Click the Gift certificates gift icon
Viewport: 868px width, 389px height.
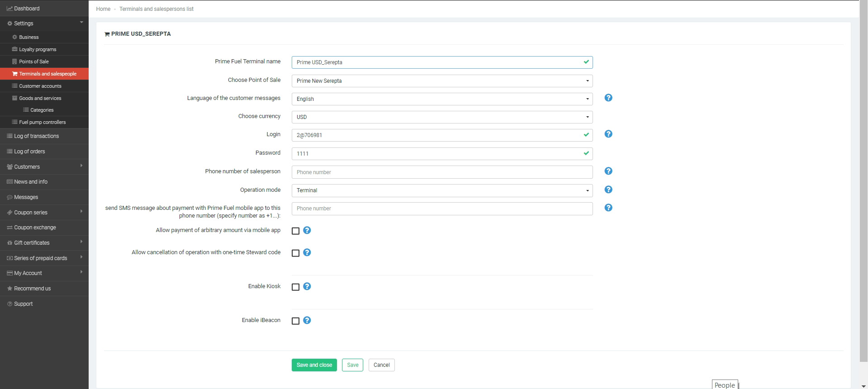(x=9, y=243)
